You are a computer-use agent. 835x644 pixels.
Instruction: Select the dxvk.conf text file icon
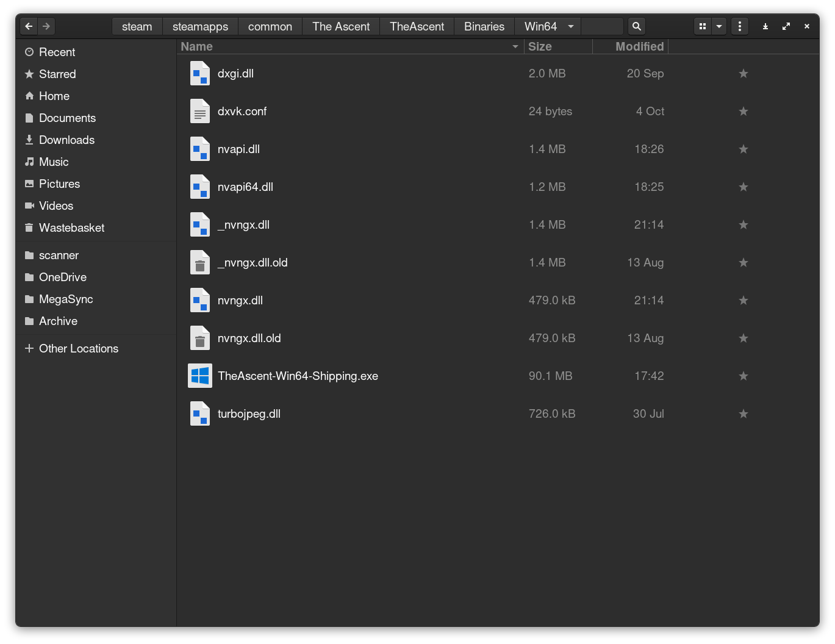pos(200,111)
